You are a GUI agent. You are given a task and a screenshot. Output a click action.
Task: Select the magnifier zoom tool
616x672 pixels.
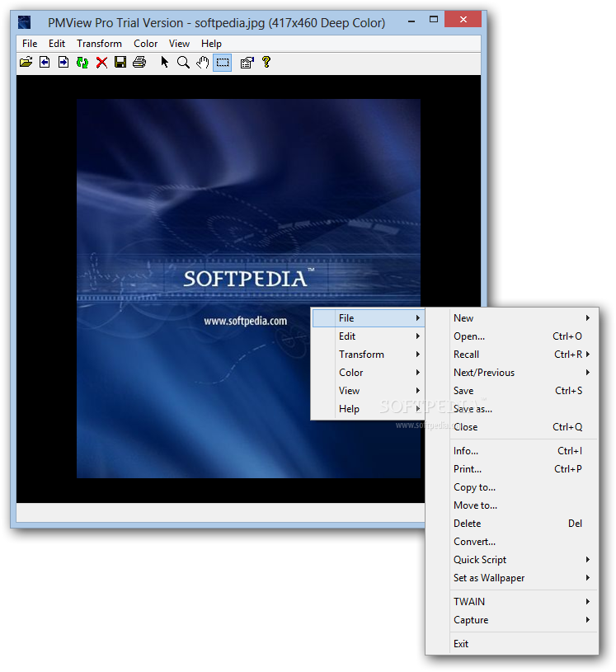pyautogui.click(x=183, y=63)
